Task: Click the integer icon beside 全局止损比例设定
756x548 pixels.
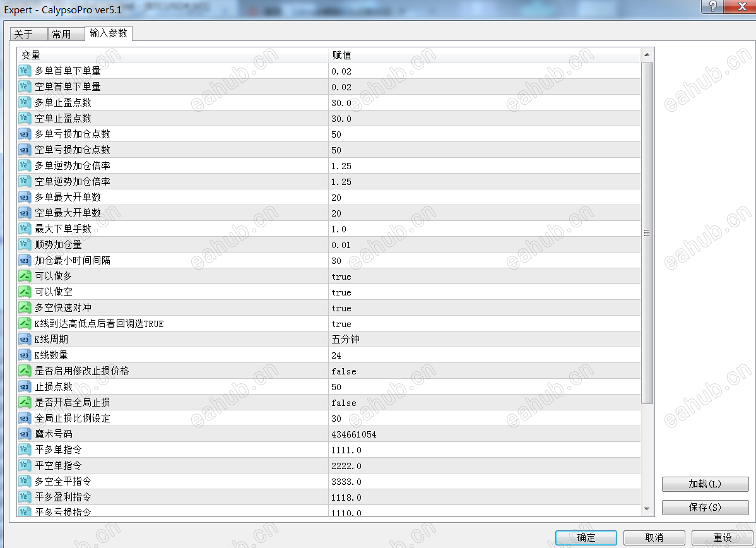Action: [x=25, y=418]
